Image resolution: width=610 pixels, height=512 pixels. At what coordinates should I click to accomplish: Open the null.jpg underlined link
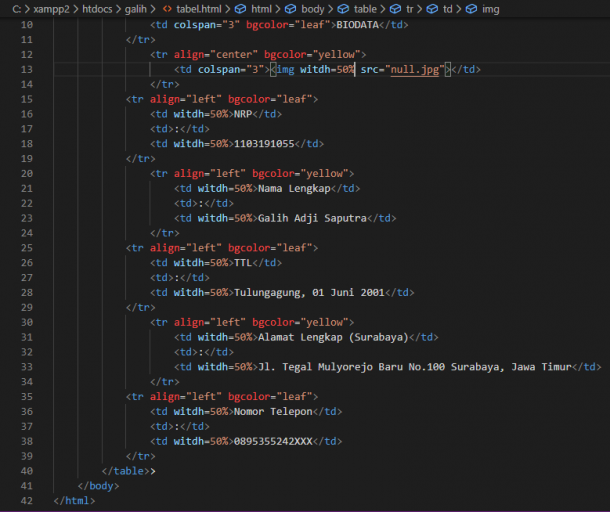coord(415,70)
